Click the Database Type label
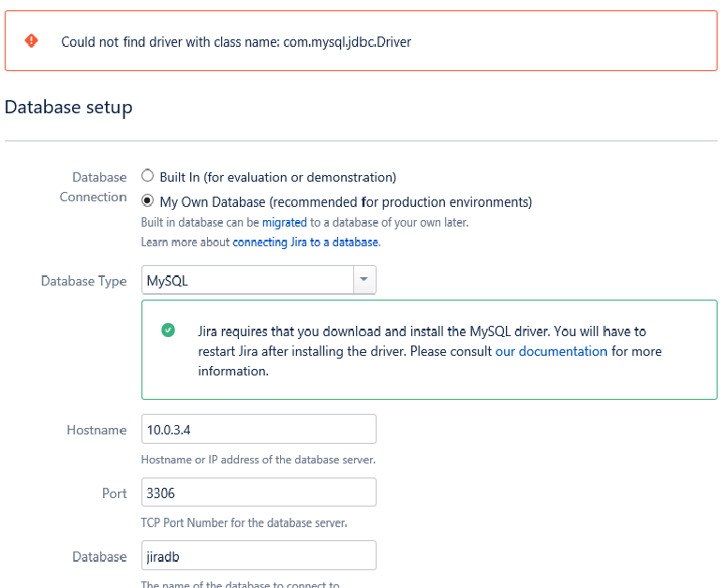726x588 pixels. 83,281
